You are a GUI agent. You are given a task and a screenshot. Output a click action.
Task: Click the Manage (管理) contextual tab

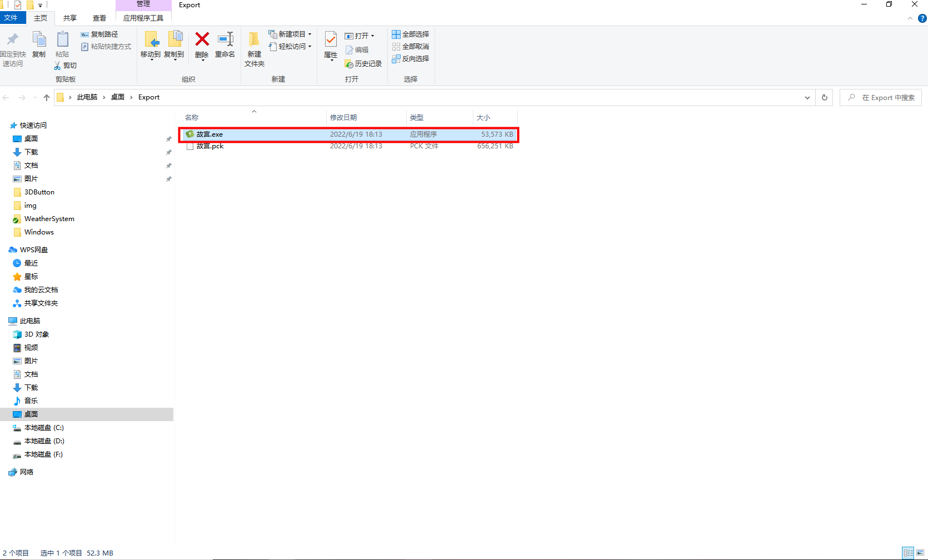[143, 4]
